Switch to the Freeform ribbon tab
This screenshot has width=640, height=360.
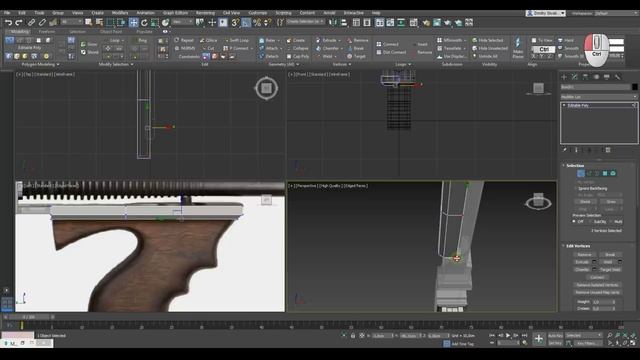[47, 31]
